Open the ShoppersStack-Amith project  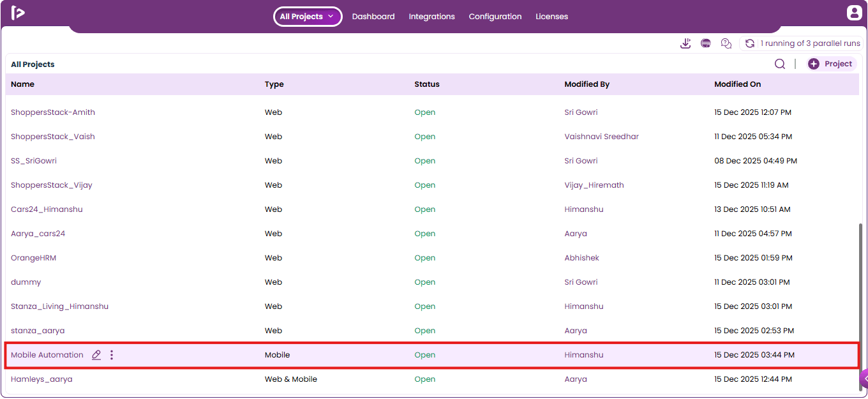pyautogui.click(x=53, y=112)
